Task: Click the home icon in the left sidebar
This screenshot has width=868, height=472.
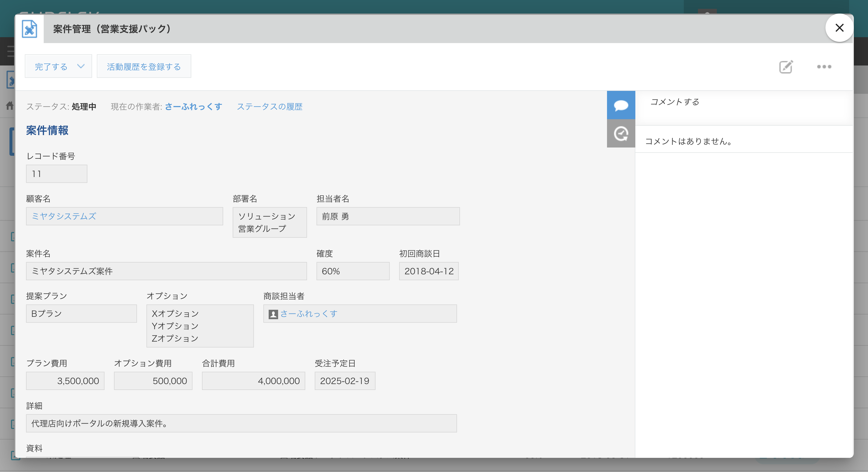Action: [10, 105]
